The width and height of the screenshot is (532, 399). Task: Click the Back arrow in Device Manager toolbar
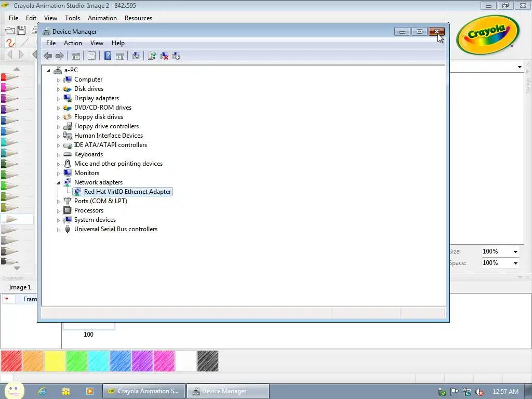[x=48, y=56]
